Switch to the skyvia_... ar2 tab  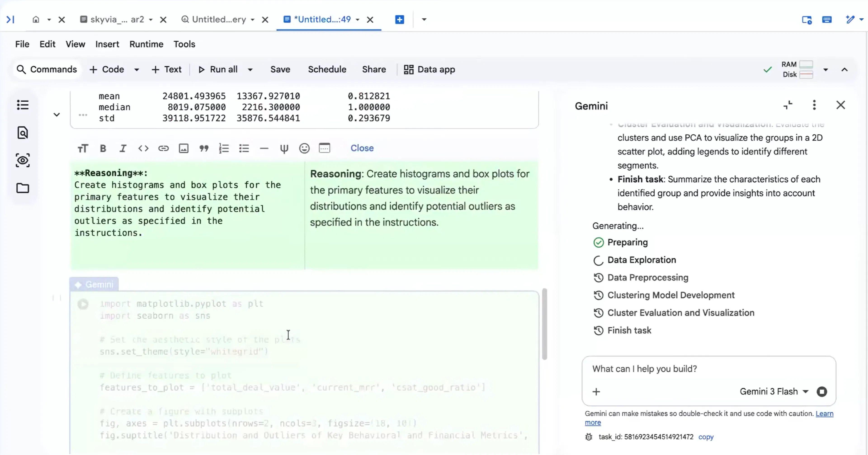pyautogui.click(x=112, y=19)
